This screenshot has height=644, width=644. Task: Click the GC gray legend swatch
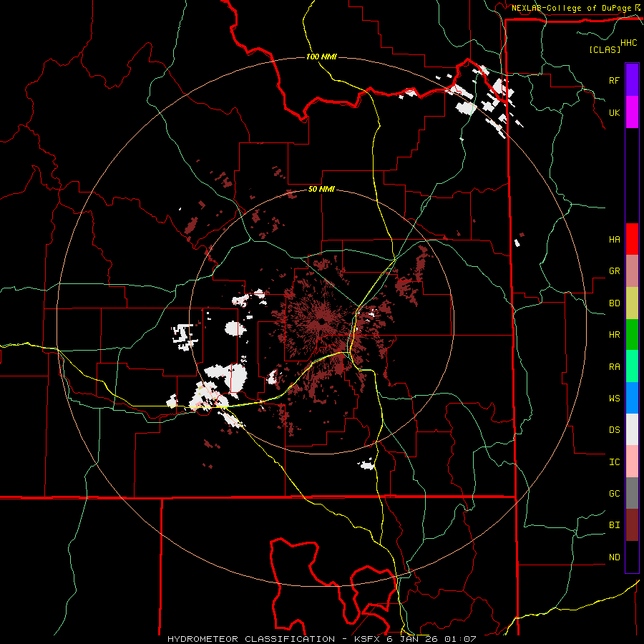[x=632, y=493]
